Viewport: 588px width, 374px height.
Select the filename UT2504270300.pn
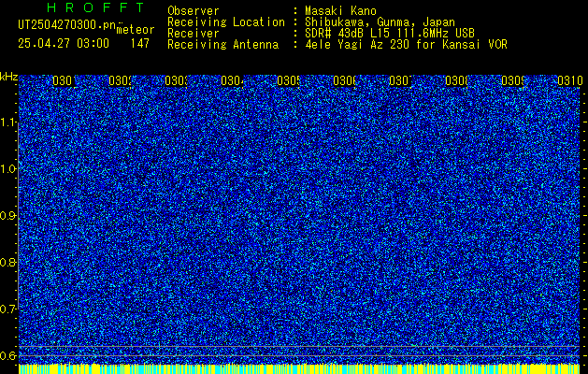[x=67, y=25]
